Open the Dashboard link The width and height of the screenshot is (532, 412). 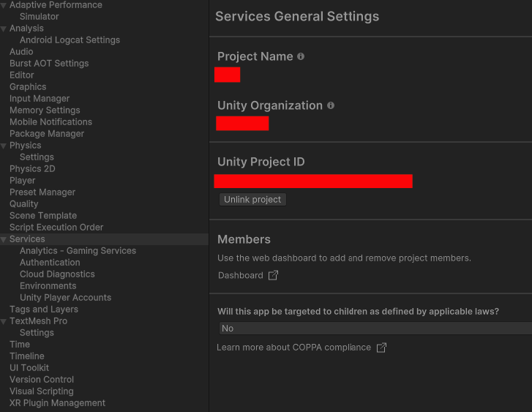pyautogui.click(x=241, y=275)
